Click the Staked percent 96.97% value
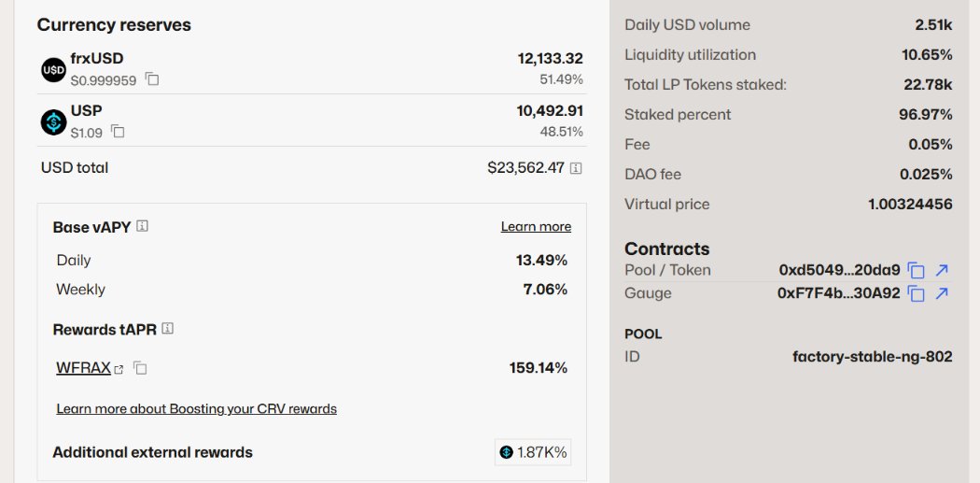This screenshot has height=483, width=980. [926, 115]
